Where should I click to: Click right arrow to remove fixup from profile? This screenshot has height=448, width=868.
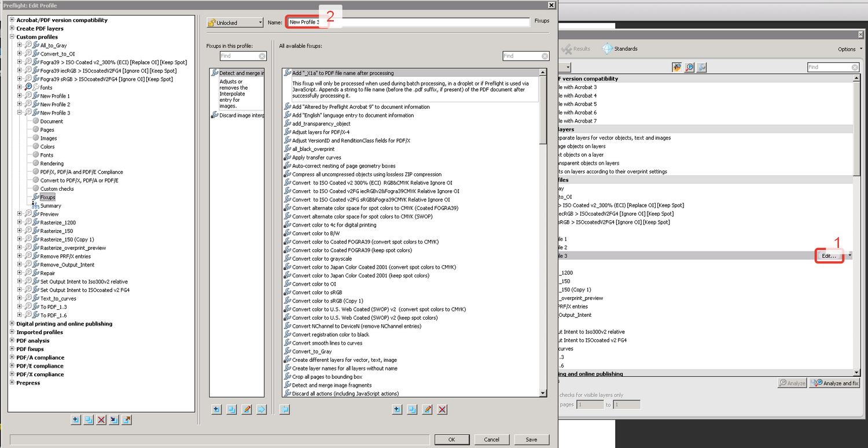[261, 409]
